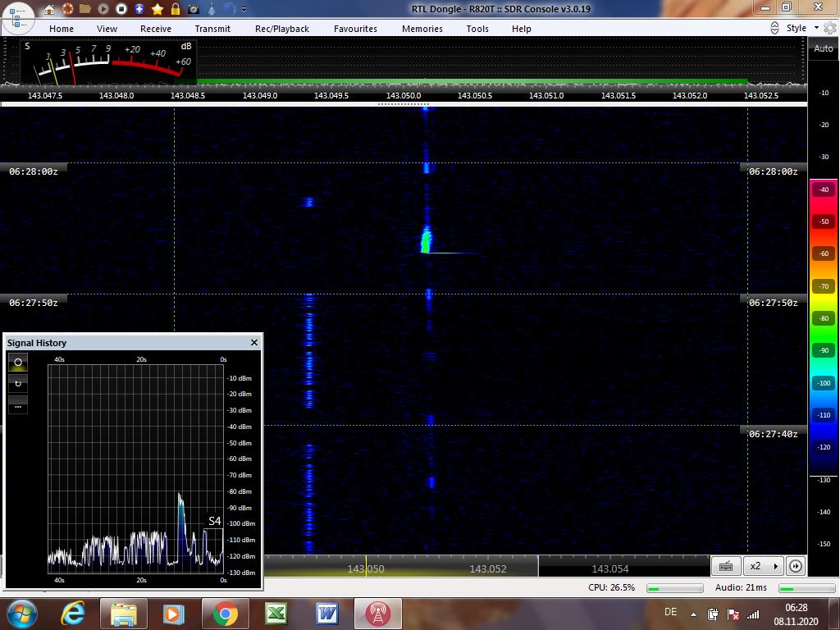
Task: Click the S-meter signal gauge
Action: (108, 62)
